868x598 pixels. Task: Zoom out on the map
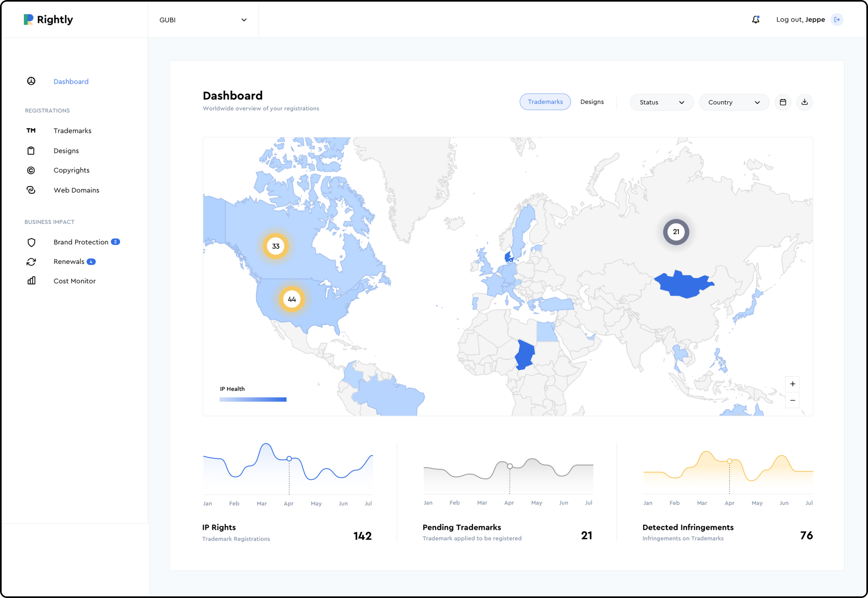tap(793, 400)
